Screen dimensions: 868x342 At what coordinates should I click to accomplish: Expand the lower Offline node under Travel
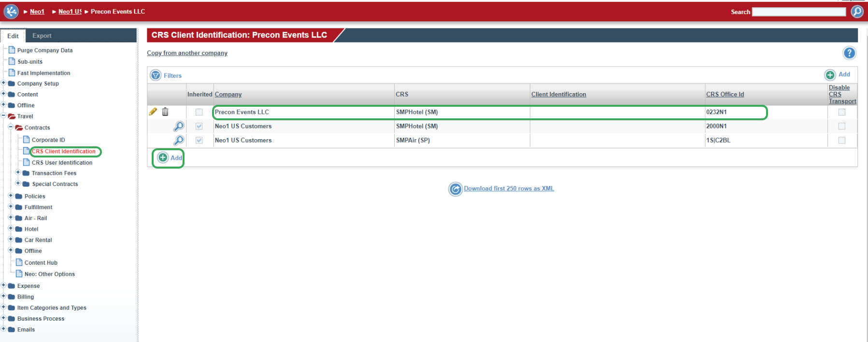point(11,250)
